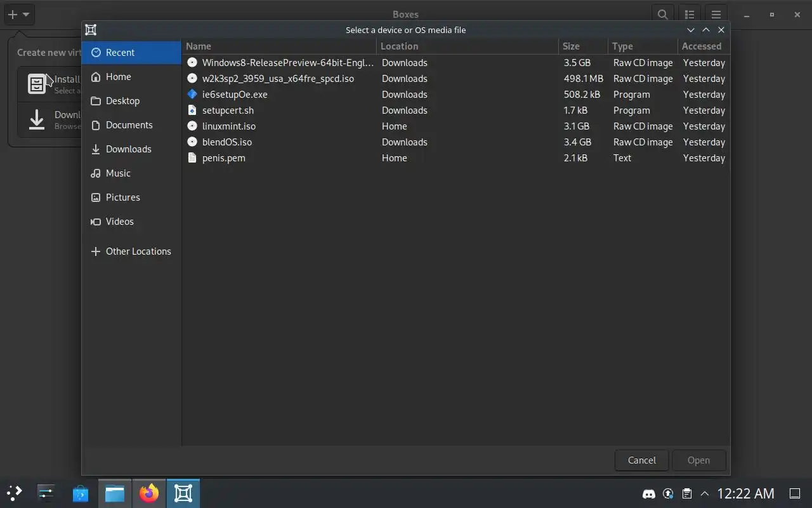
Task: Open the file manager in the taskbar
Action: click(115, 493)
